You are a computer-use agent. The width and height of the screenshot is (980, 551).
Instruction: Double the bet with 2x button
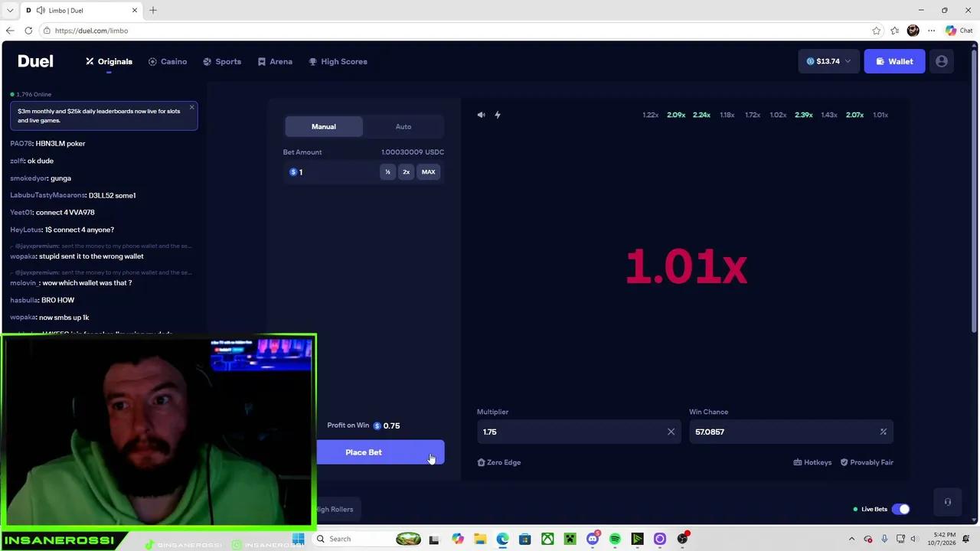click(407, 172)
